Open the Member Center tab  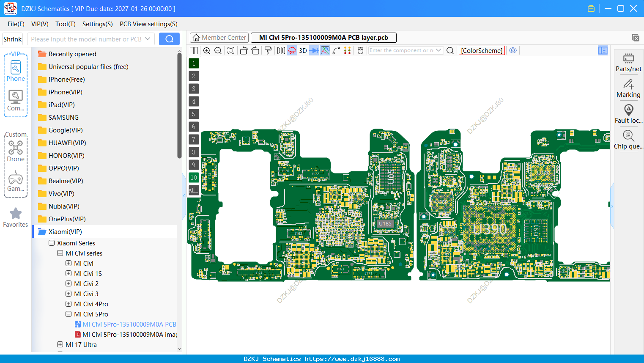219,38
